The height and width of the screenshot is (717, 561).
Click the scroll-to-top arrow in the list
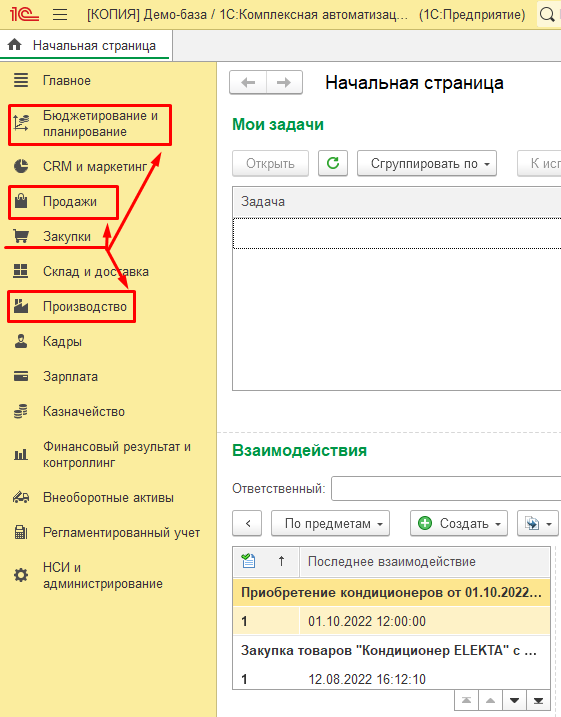click(466, 700)
